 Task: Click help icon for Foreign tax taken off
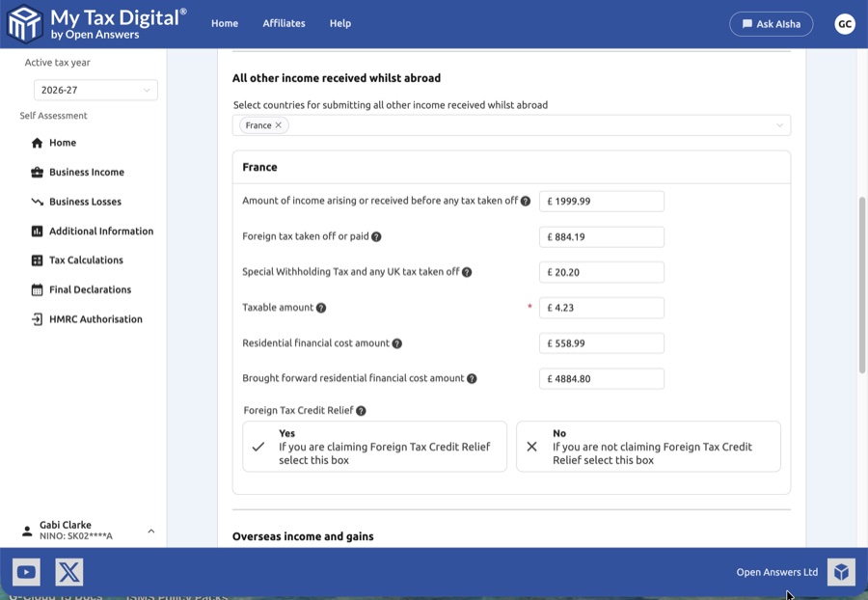click(x=376, y=237)
